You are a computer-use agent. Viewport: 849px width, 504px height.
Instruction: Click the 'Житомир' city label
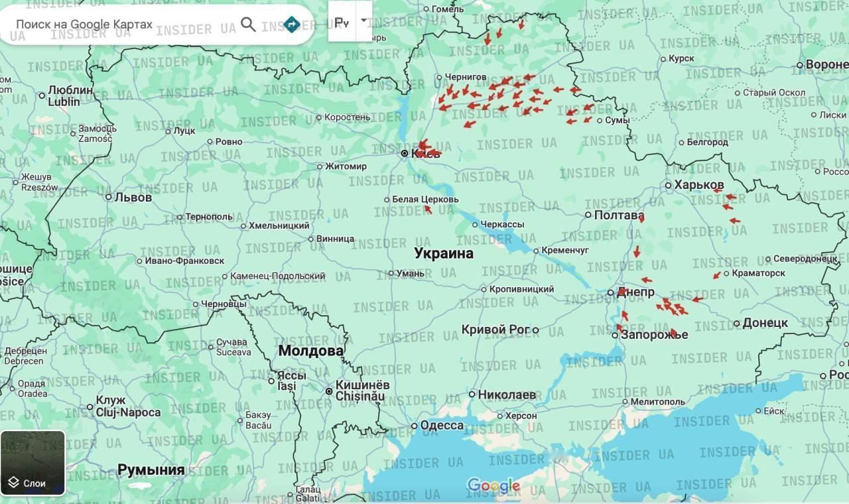[346, 166]
